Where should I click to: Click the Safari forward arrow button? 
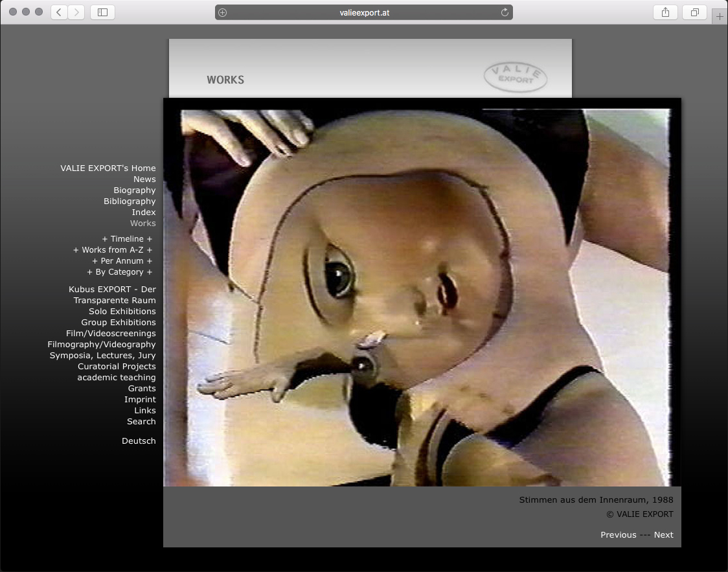click(76, 12)
